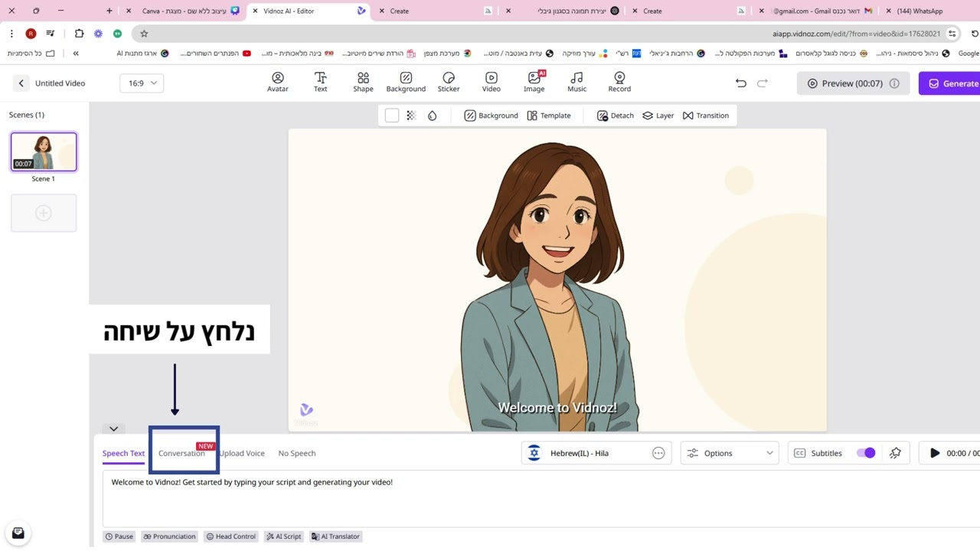The image size is (980, 551).
Task: Redo the last action
Action: pyautogui.click(x=763, y=83)
